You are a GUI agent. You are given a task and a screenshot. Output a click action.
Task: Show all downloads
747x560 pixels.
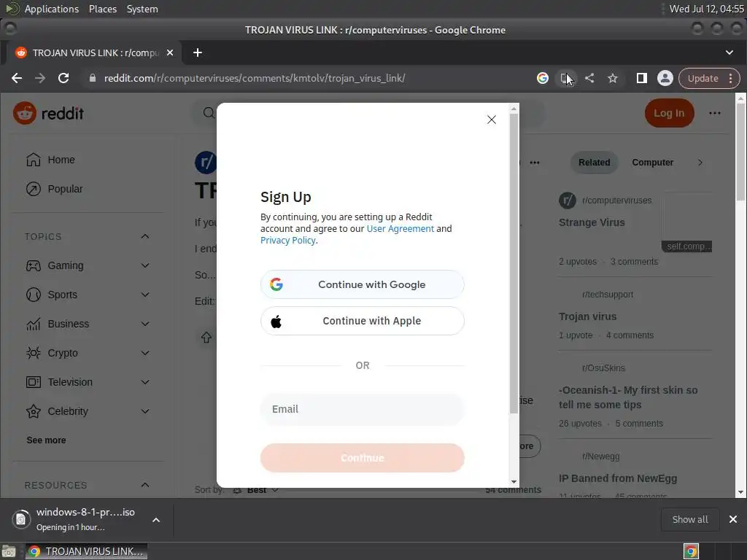coord(690,519)
